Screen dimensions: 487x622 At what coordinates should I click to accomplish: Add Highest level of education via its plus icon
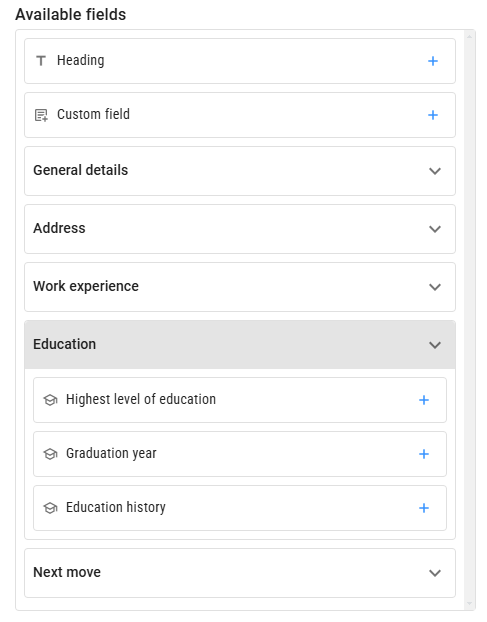pos(424,400)
